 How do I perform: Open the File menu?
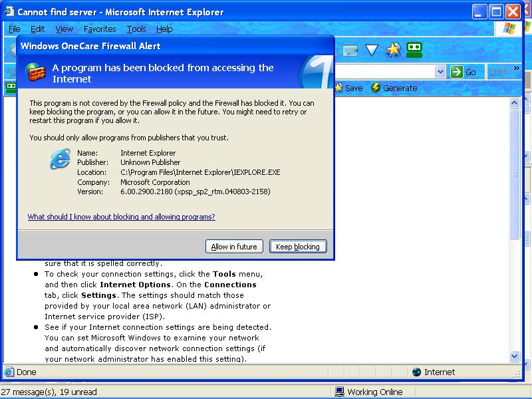click(x=14, y=29)
